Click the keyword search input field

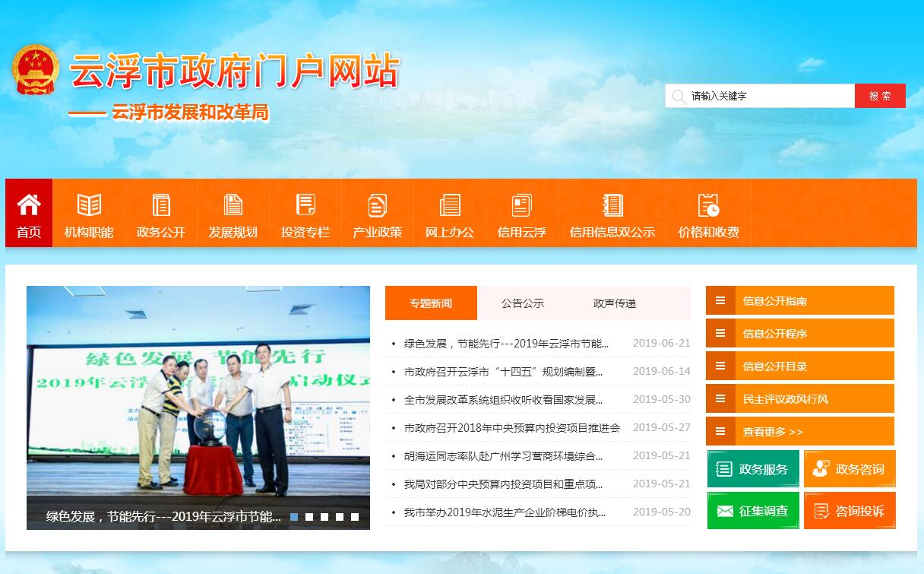[x=767, y=97]
